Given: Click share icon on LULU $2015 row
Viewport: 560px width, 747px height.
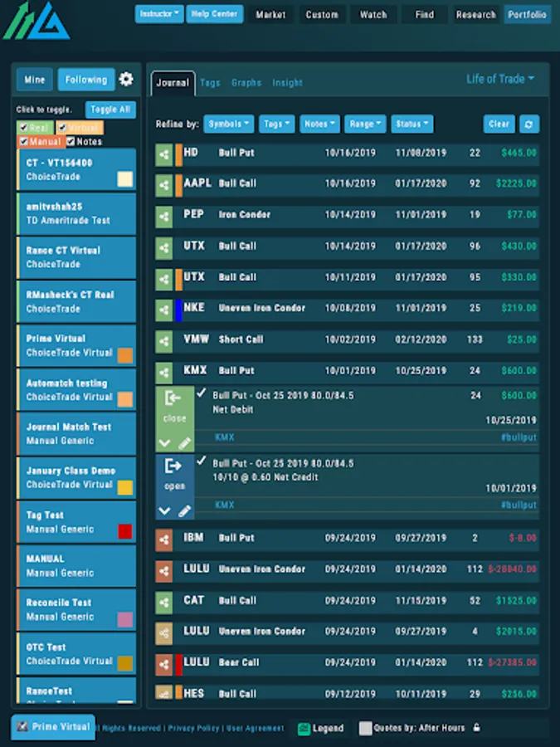Looking at the screenshot, I should pyautogui.click(x=163, y=633).
